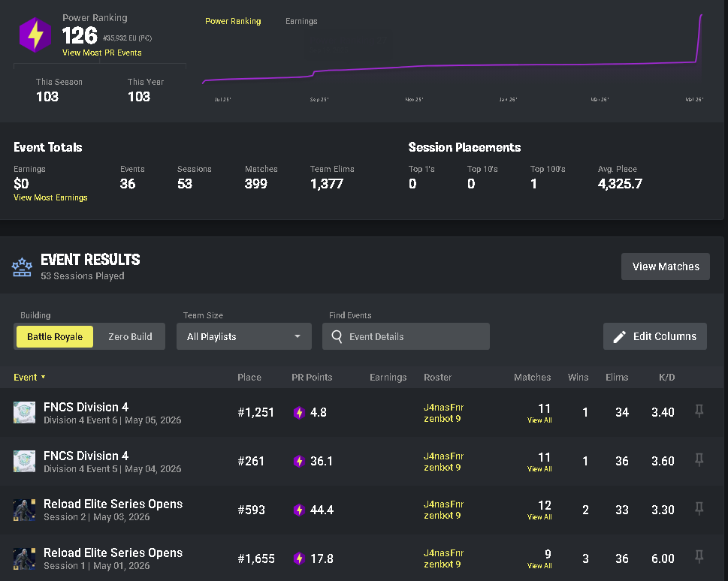Pin the Reload Elite Series Session 2 row
Image resolution: width=728 pixels, height=581 pixels.
pos(699,509)
